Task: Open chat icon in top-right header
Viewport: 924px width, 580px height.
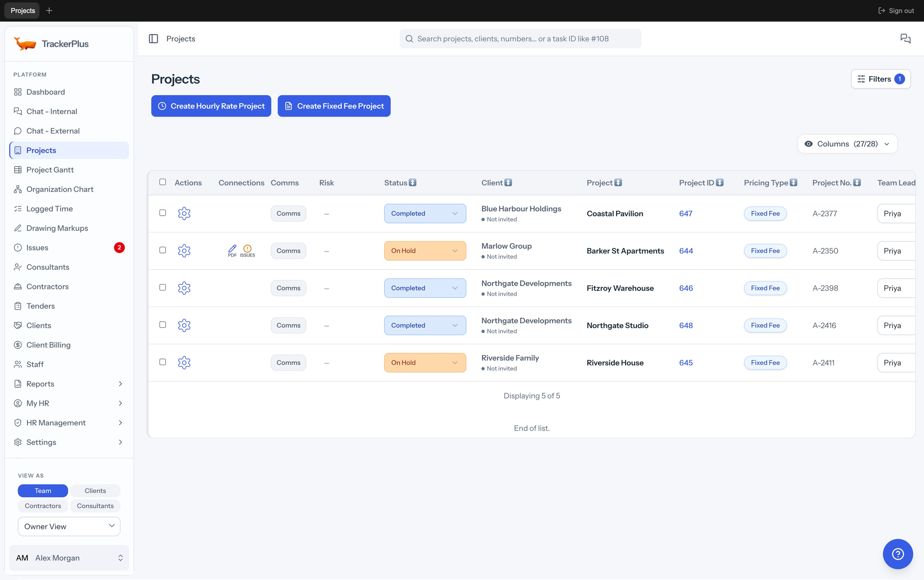Action: point(905,39)
